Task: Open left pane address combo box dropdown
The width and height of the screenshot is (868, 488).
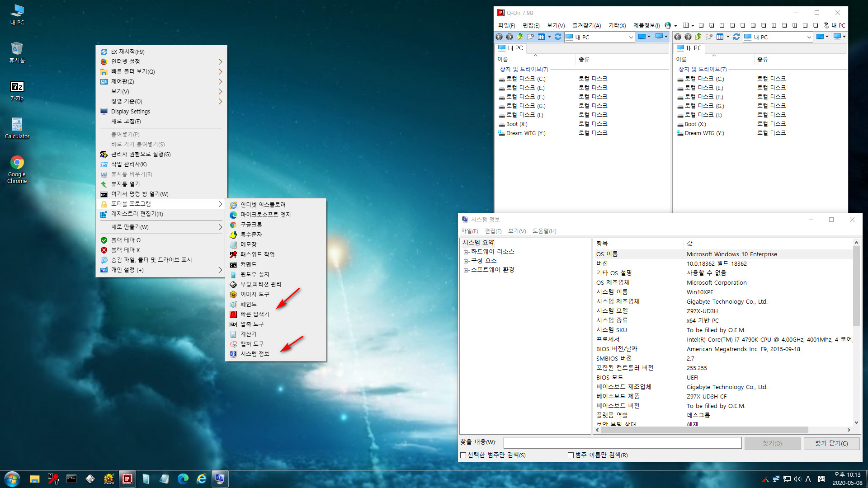Action: (631, 38)
